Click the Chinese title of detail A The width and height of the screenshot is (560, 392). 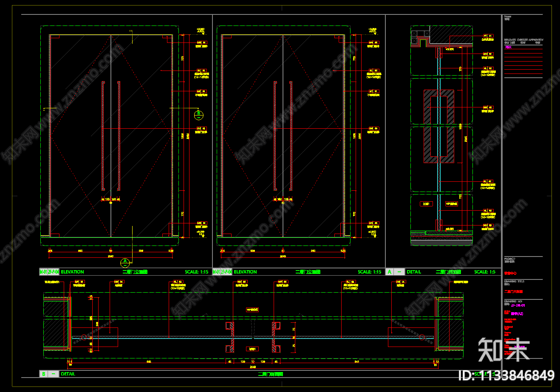point(448,272)
